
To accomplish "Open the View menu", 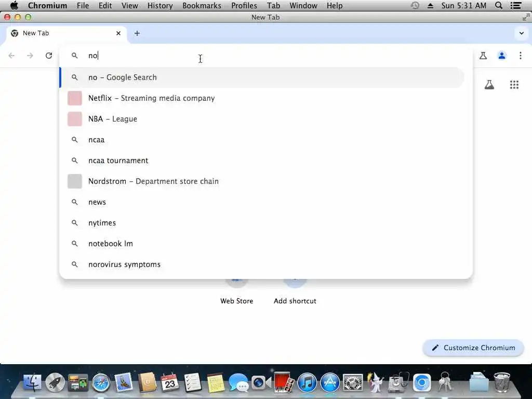I will pos(129,6).
